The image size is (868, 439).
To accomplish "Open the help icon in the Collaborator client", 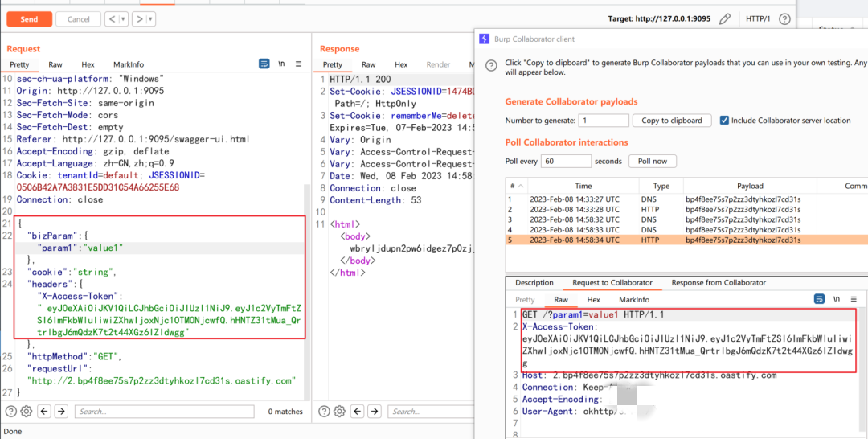I will click(x=490, y=65).
